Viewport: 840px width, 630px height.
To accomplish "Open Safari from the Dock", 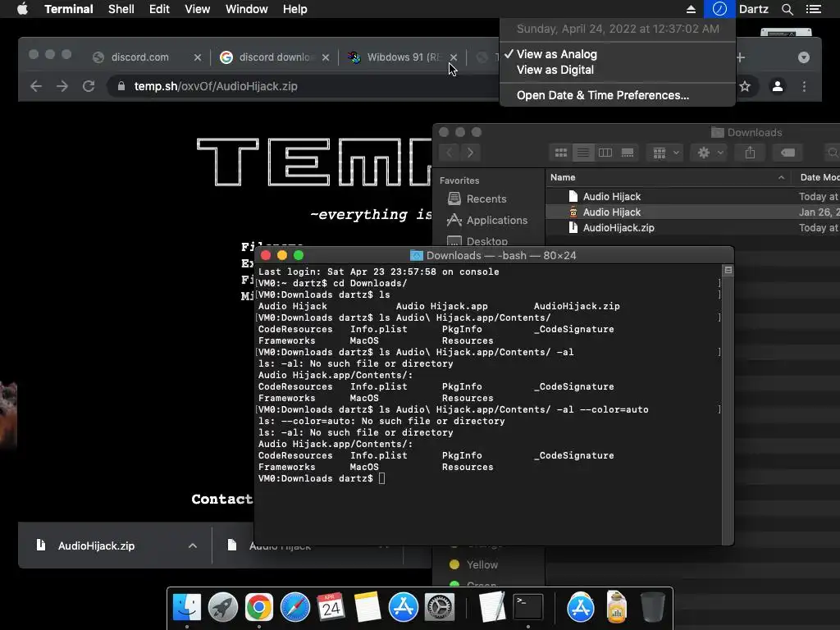I will [x=295, y=608].
